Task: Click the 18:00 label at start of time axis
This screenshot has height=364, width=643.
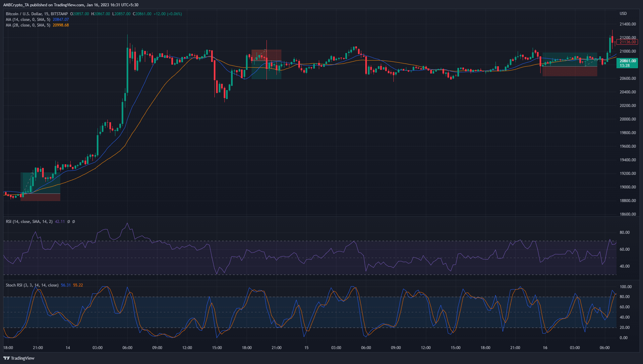Action: 8,348
